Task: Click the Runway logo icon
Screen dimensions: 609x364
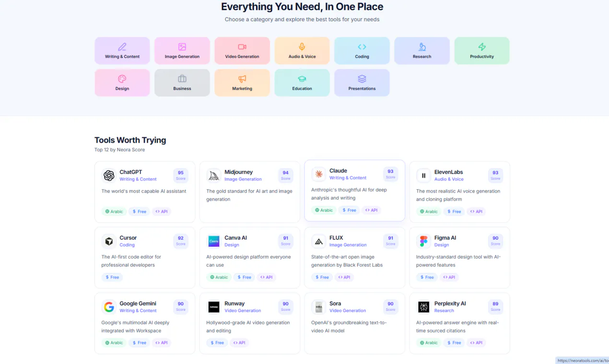Action: [x=214, y=307]
